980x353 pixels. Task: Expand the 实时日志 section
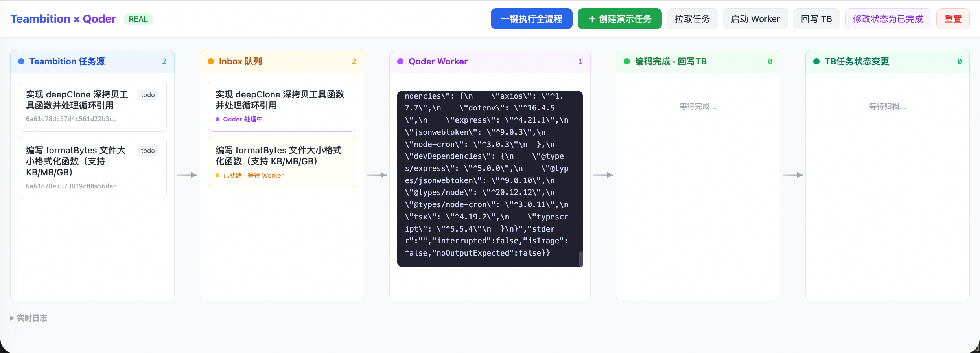tap(28, 318)
